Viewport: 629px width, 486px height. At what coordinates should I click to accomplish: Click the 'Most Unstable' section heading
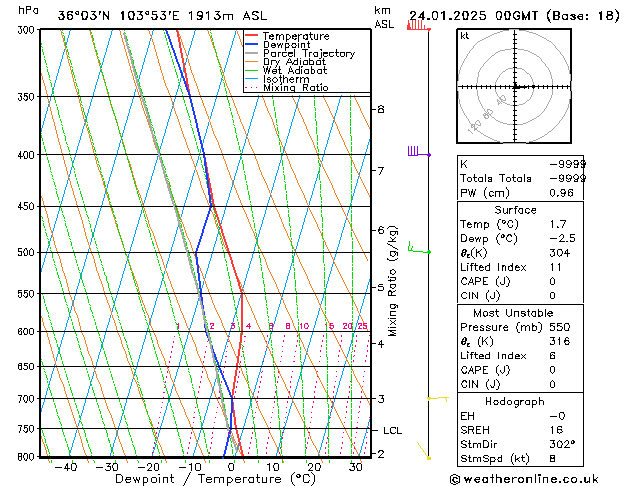pyautogui.click(x=513, y=313)
